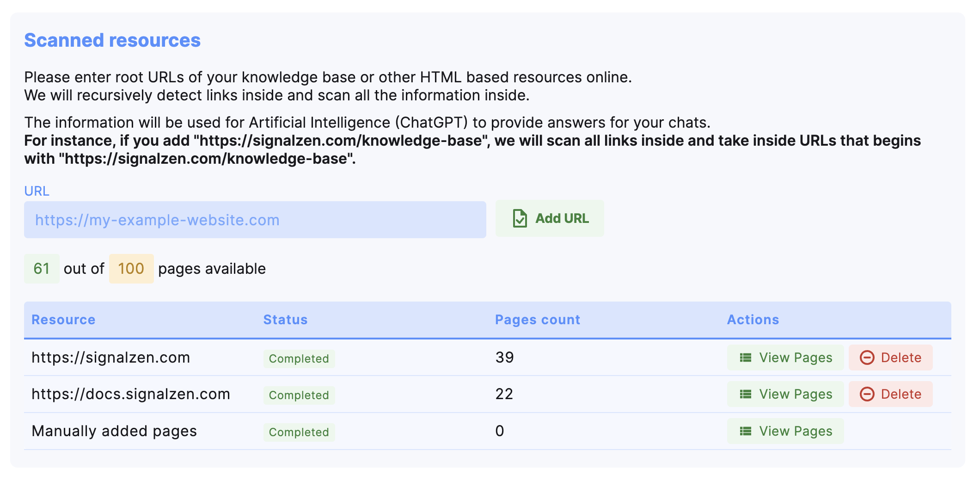The image size is (980, 481).
Task: Select the https://docs.signalzen.com resource entry
Action: click(131, 394)
